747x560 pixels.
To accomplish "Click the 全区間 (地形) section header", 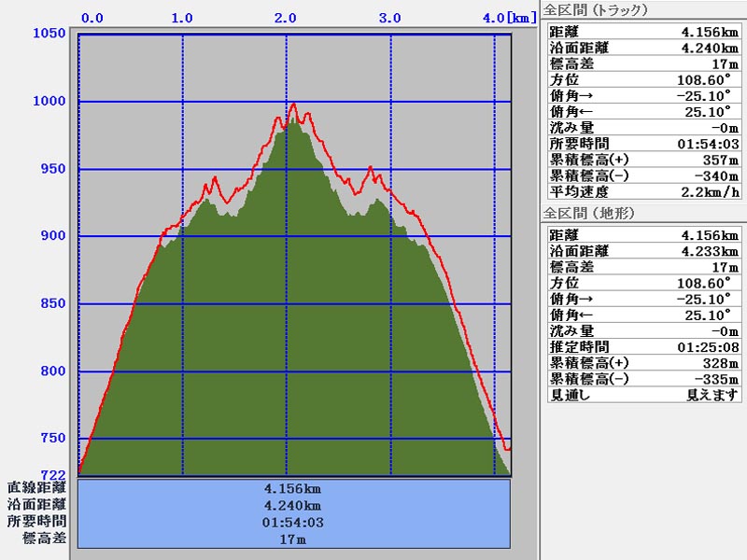I will click(x=588, y=214).
